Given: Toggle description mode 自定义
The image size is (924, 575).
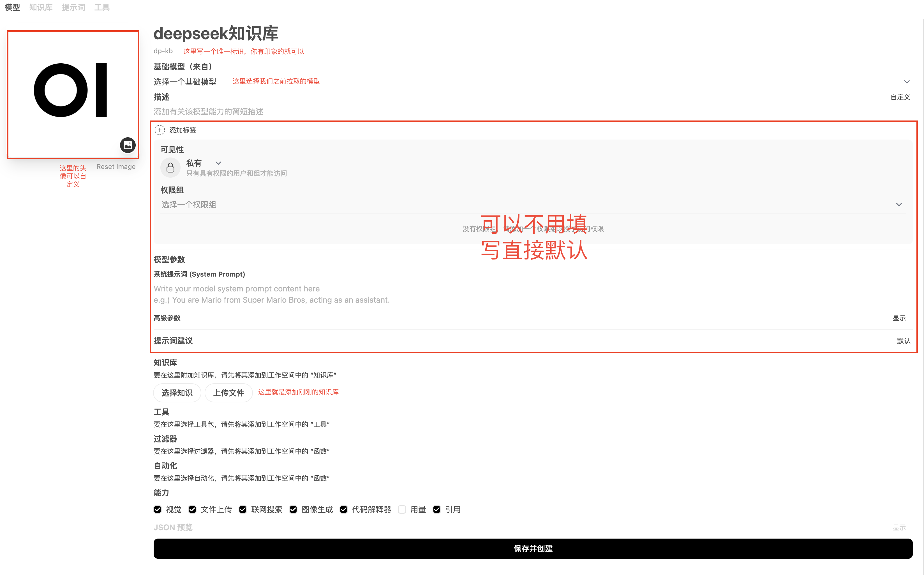Looking at the screenshot, I should pos(900,97).
